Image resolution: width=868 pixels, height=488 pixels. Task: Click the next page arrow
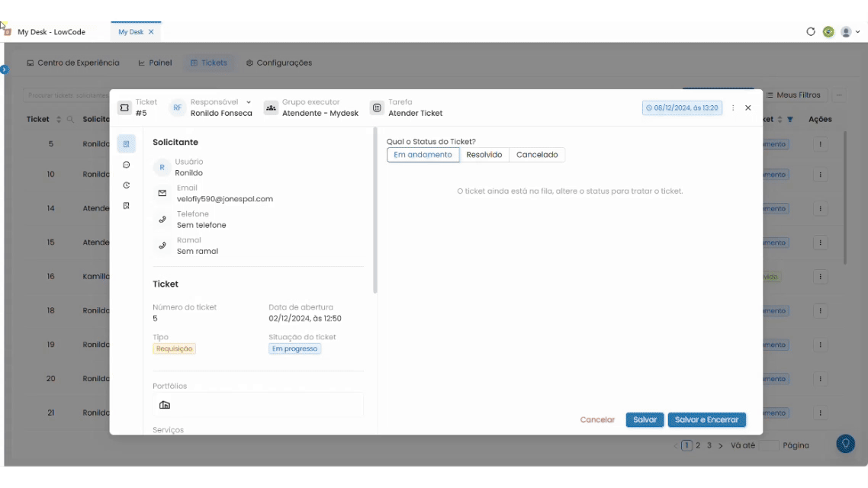[721, 445]
